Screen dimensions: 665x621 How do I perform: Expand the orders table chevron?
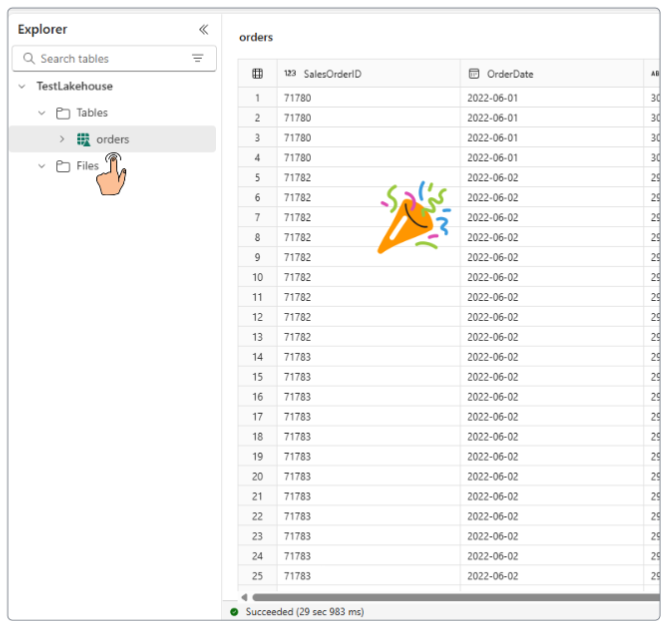pos(62,139)
